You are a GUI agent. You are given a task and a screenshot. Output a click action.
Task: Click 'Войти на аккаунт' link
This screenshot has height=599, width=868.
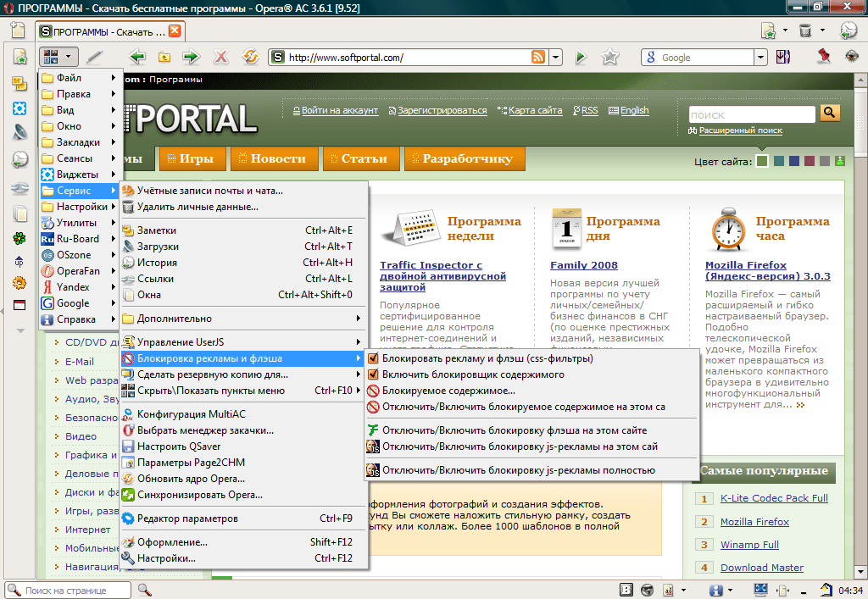click(x=339, y=110)
